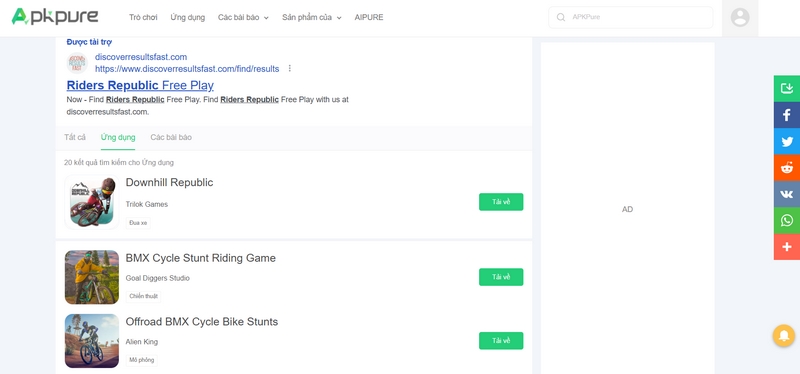Viewport: 800px width, 374px height.
Task: Switch to the Tất cả tab
Action: [x=75, y=137]
